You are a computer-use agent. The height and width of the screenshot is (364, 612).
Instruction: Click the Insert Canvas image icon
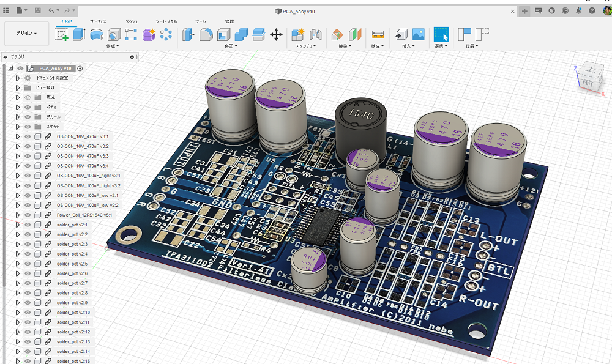[419, 35]
